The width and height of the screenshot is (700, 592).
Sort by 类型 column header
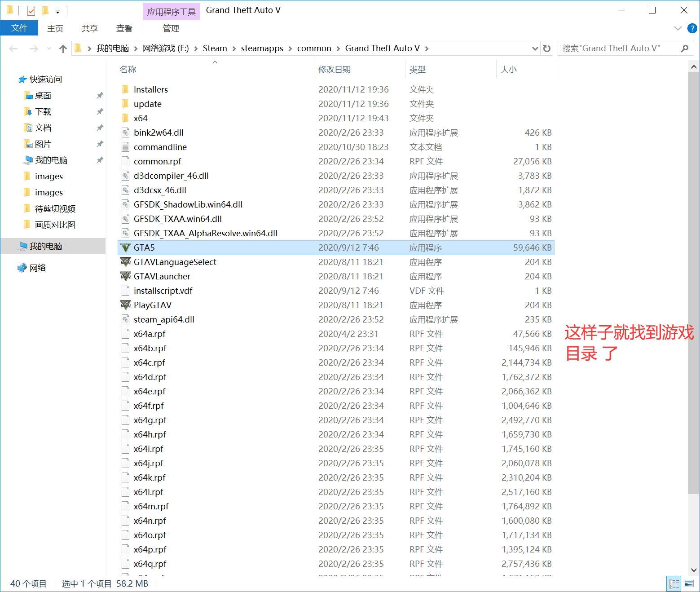418,70
